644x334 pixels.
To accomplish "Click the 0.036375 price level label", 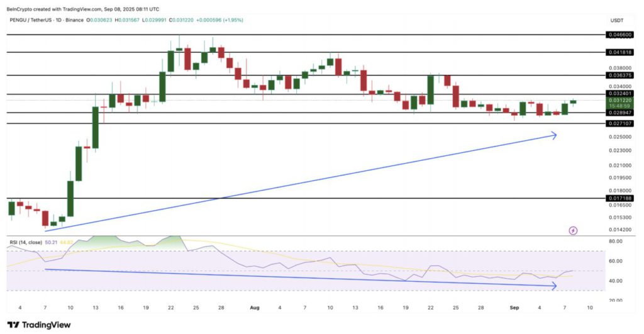I will click(x=619, y=75).
